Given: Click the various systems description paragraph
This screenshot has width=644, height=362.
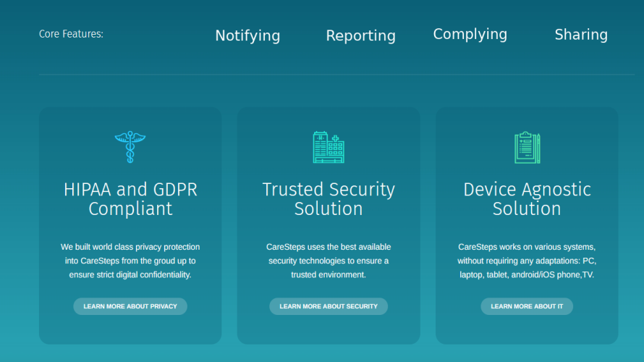Looking at the screenshot, I should tap(527, 261).
